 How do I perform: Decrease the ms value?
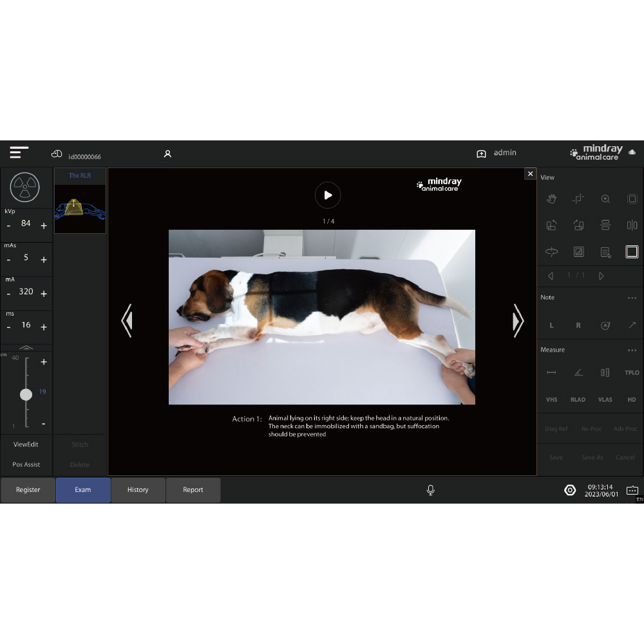tap(8, 327)
